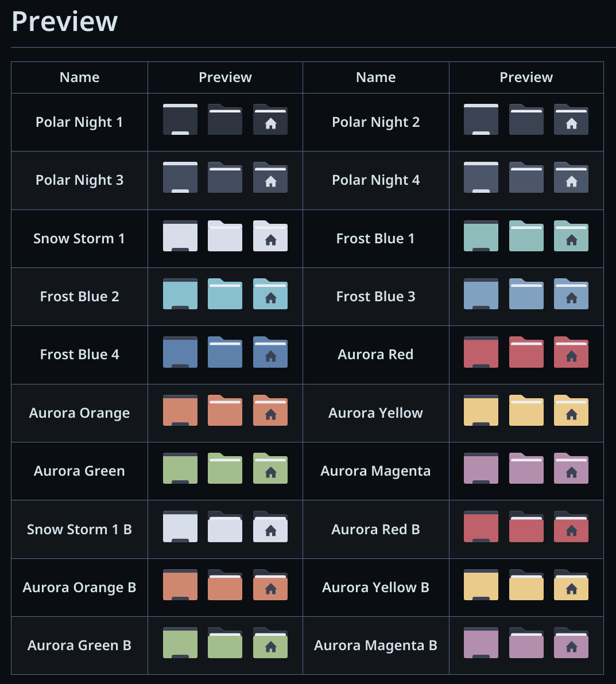Viewport: 616px width, 684px height.
Task: Click the large Preview heading at the top
Action: point(65,22)
